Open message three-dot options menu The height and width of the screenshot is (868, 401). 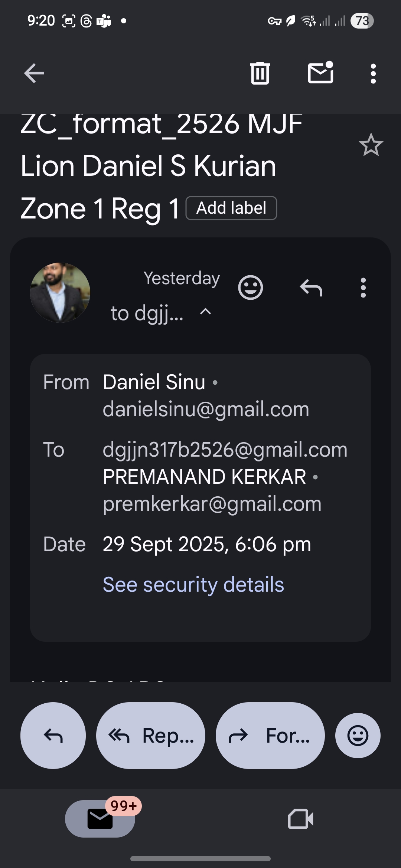(363, 288)
